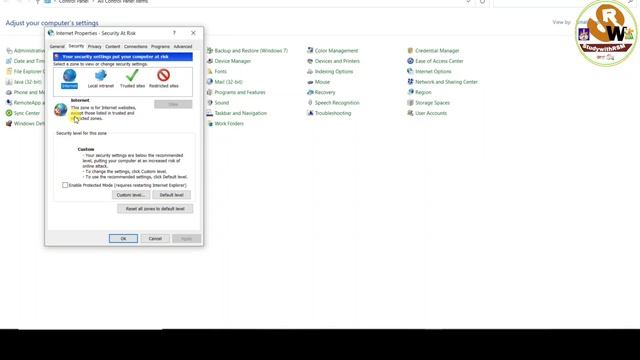This screenshot has width=640, height=360.
Task: Click the Region icon
Action: (410, 92)
